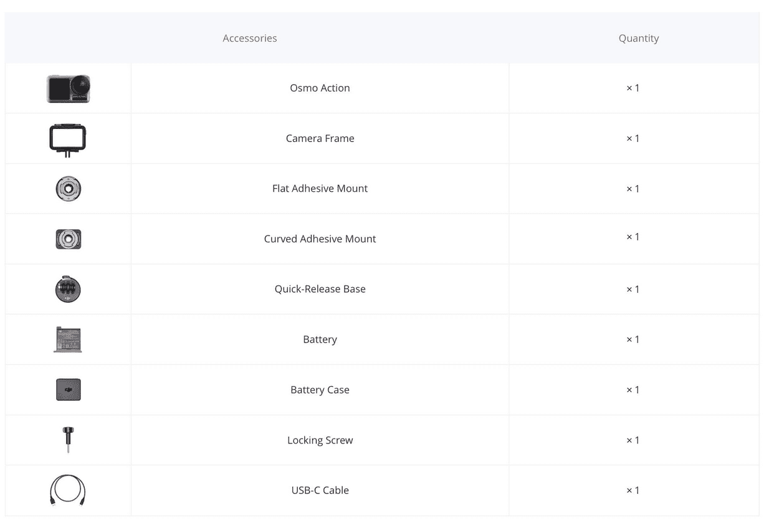The image size is (769, 532).
Task: Click the Quantity column header
Action: coord(639,38)
